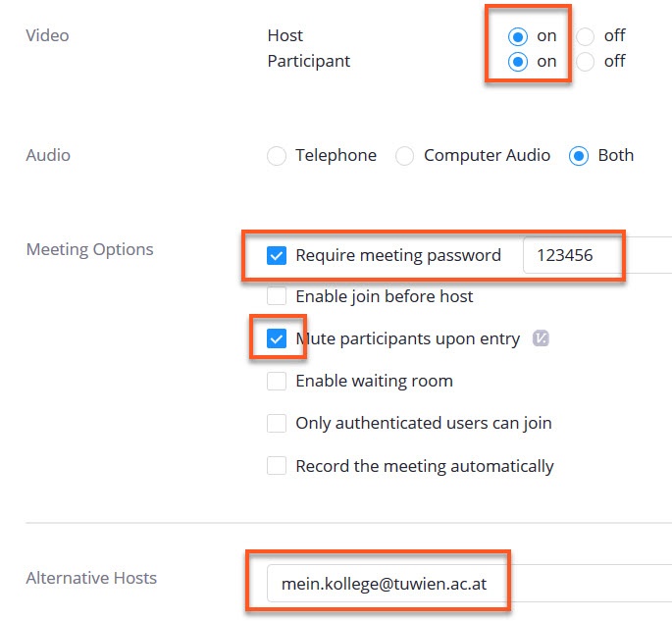Click the info icon beside Mute participants
The height and width of the screenshot is (621, 672).
tap(541, 338)
